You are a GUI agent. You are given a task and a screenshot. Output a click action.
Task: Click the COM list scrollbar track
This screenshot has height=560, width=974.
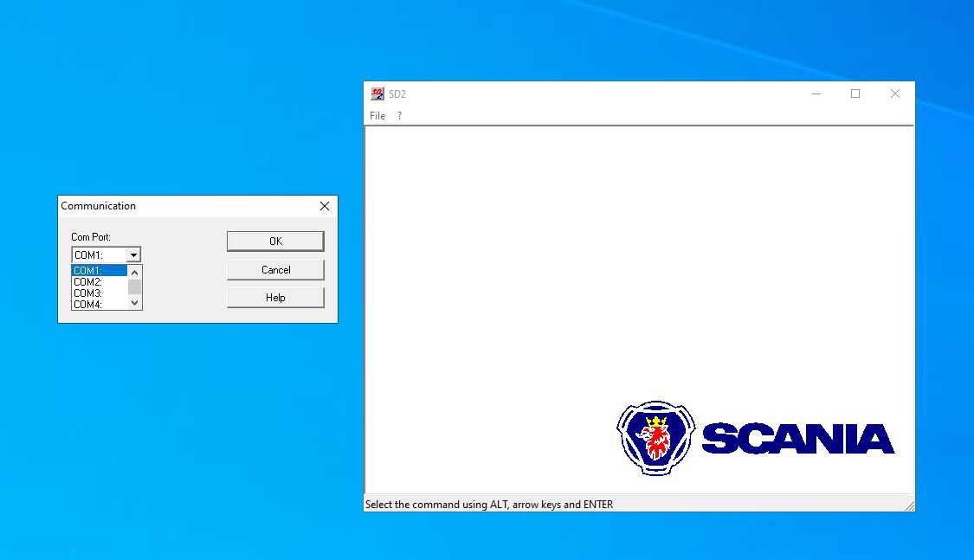point(134,286)
